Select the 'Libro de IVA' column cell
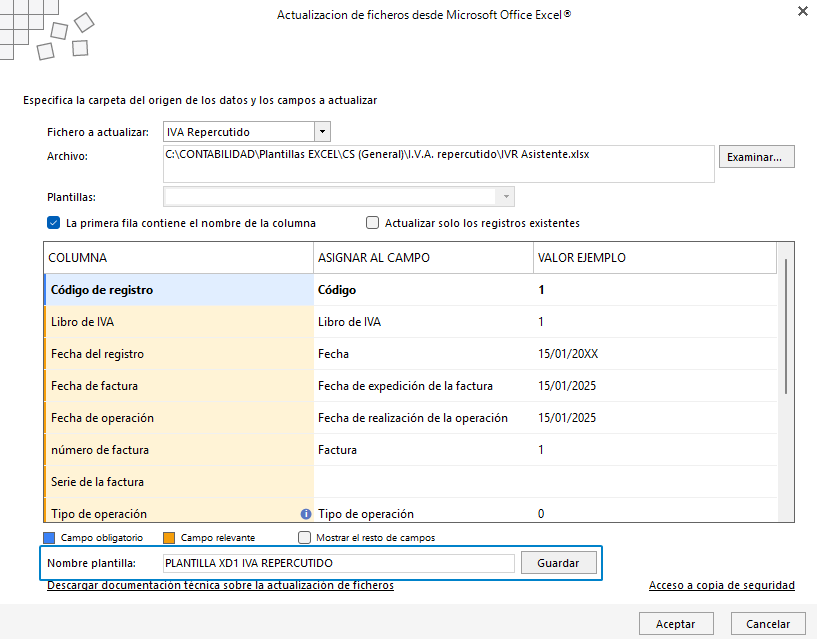This screenshot has width=817, height=639. pos(179,322)
